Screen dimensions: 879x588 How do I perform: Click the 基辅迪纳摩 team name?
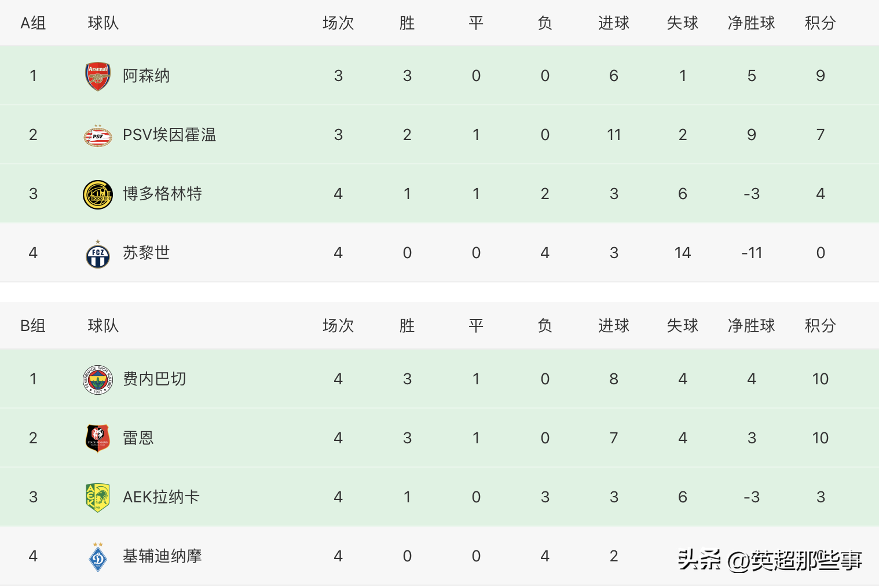162,556
